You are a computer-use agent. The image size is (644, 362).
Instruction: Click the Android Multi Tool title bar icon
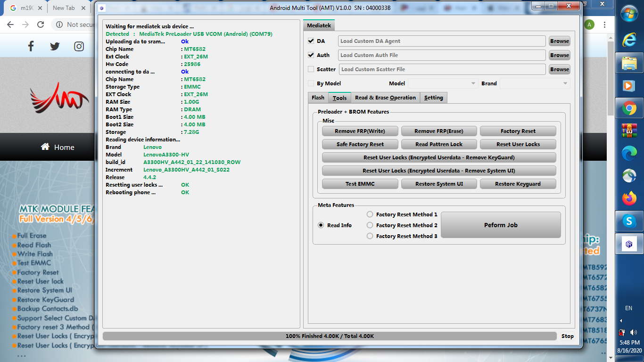(x=101, y=8)
